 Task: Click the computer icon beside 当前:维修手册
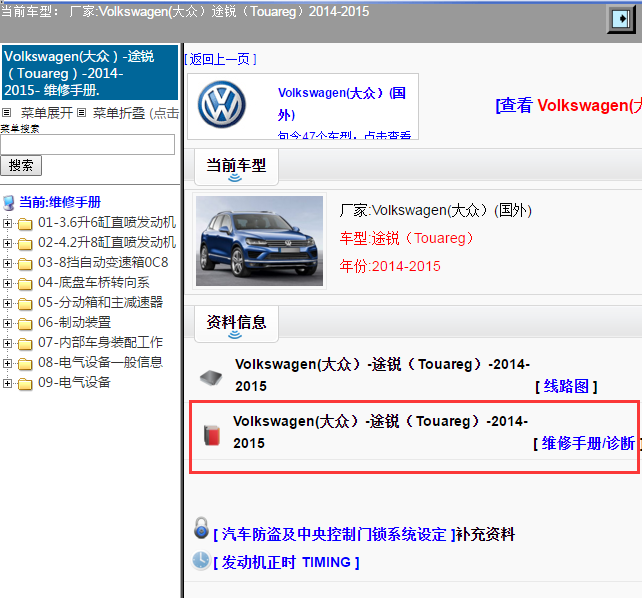9,203
